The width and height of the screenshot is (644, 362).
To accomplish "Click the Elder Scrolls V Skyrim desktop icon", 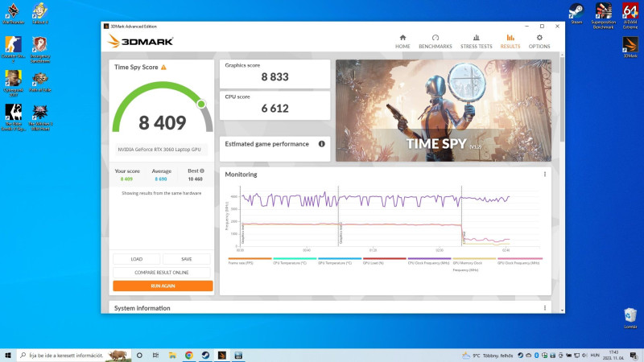I will pos(13,117).
